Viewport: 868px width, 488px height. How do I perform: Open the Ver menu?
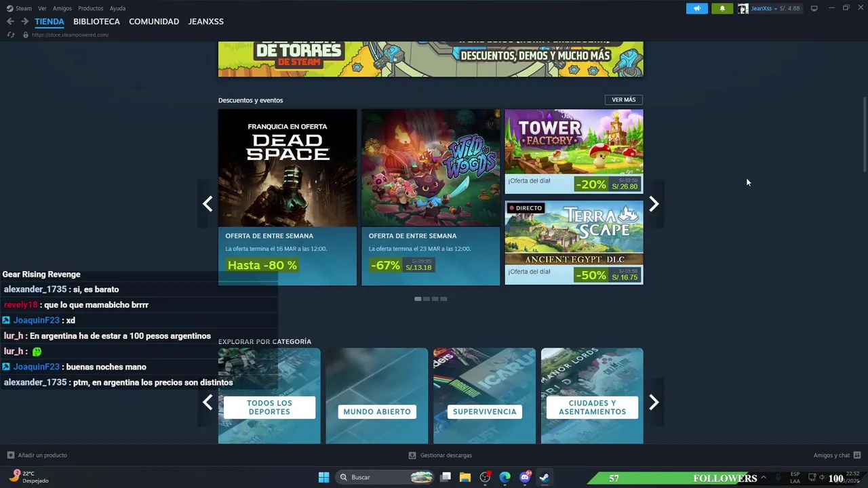click(x=42, y=8)
